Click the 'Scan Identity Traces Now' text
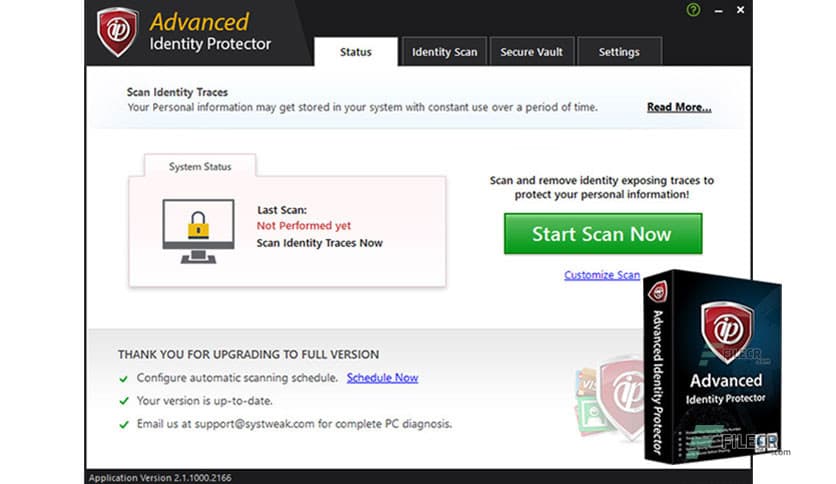The height and width of the screenshot is (484, 836). [319, 243]
